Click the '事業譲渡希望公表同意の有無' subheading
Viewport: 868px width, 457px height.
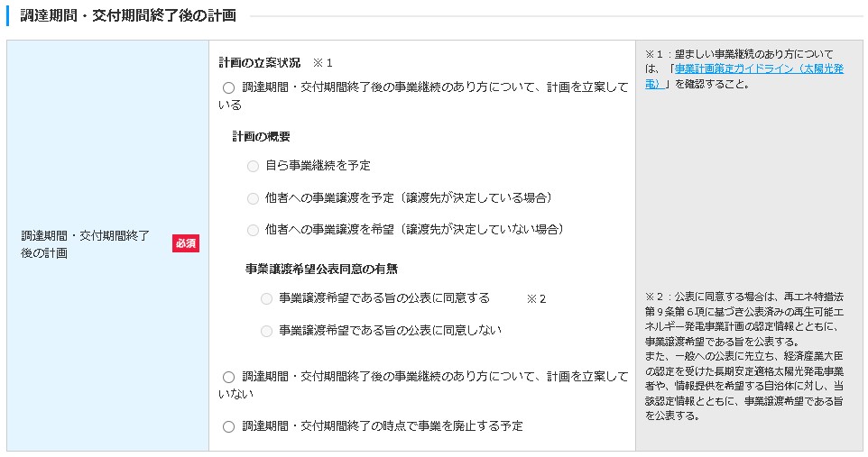coord(321,269)
